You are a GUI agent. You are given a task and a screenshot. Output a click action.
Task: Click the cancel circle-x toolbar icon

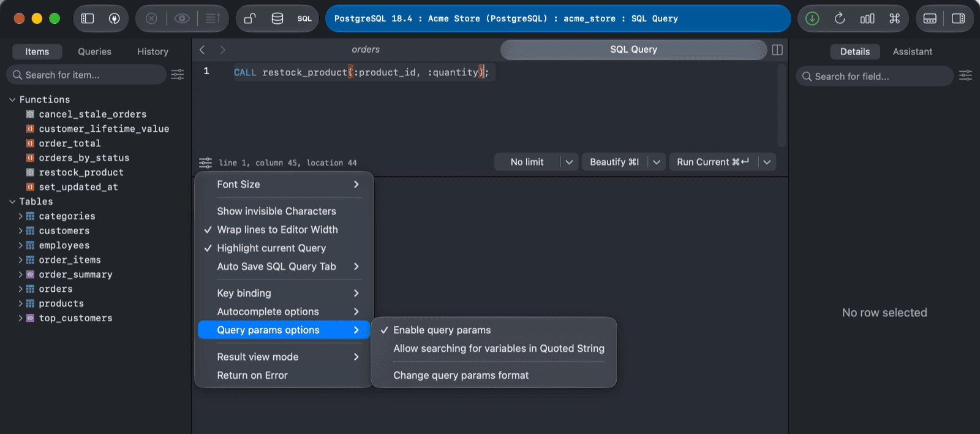(151, 18)
